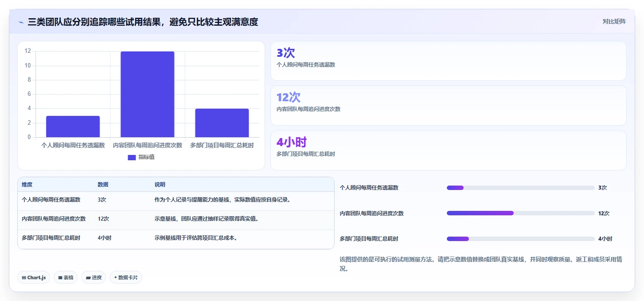The width and height of the screenshot is (644, 301).
Task: Click the 3次 cell in the table
Action: (x=102, y=200)
